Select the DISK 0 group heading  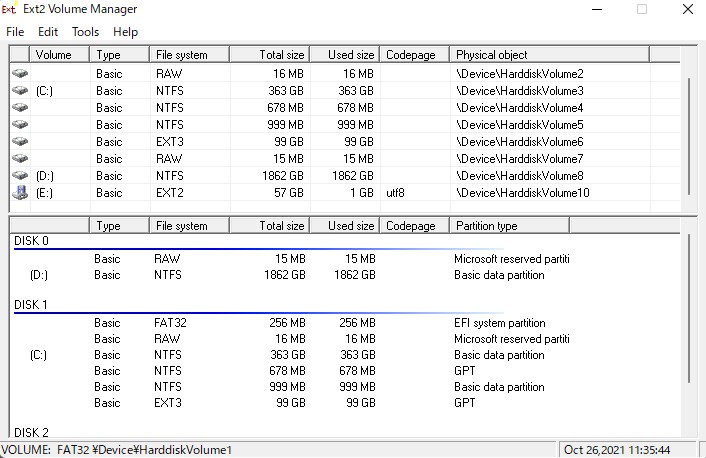click(x=31, y=241)
